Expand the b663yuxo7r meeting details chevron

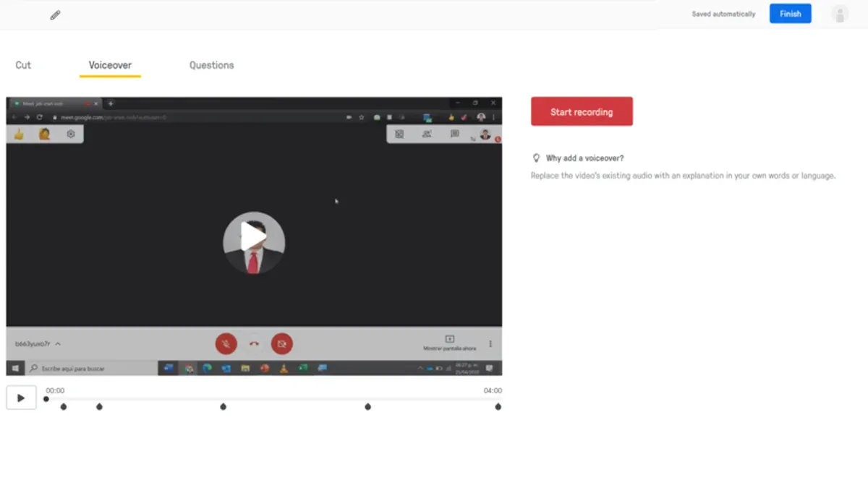[58, 344]
